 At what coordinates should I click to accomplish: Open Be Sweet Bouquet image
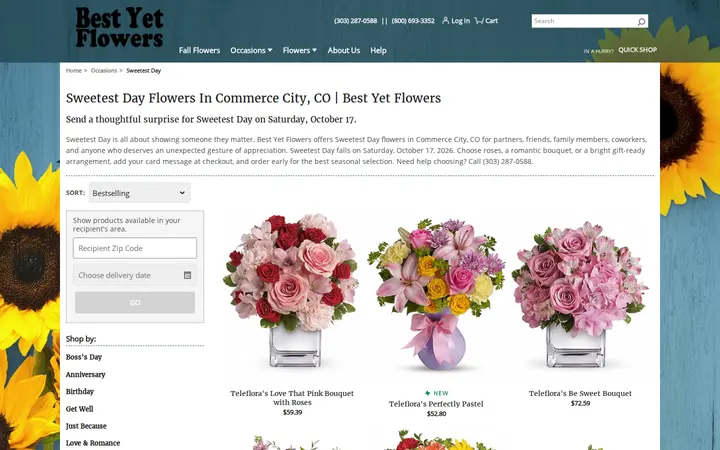[x=580, y=294]
